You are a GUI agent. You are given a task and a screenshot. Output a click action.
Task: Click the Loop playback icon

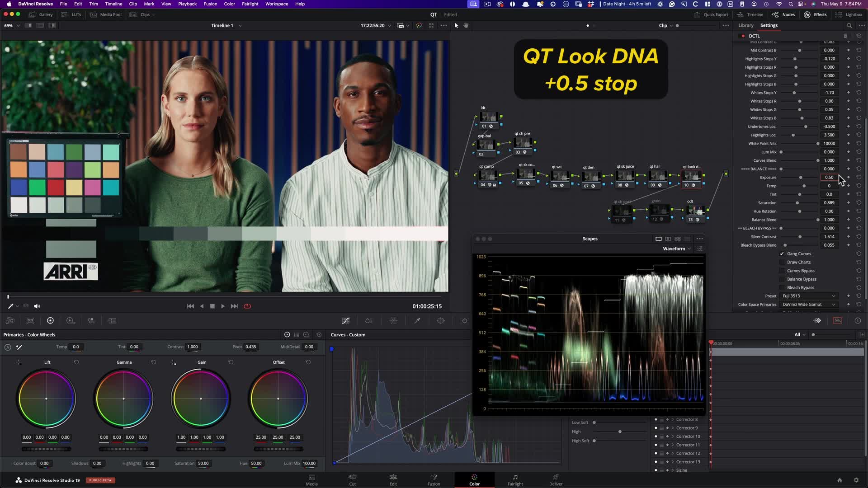tap(247, 306)
